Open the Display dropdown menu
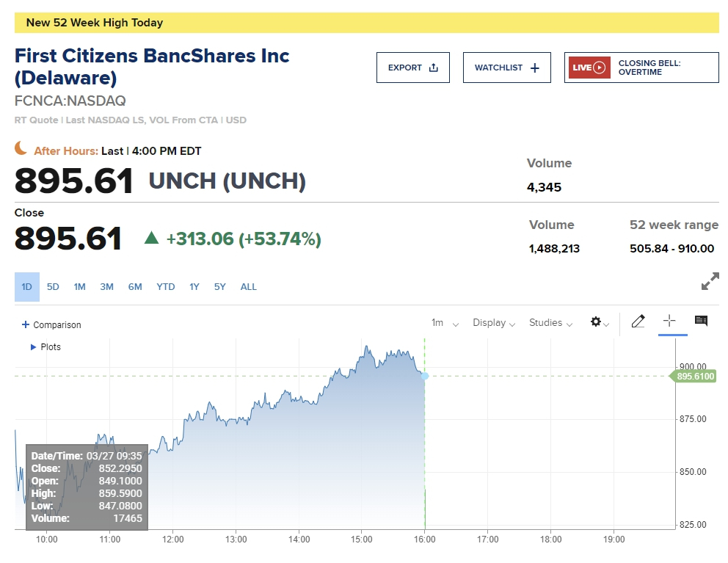 (493, 323)
